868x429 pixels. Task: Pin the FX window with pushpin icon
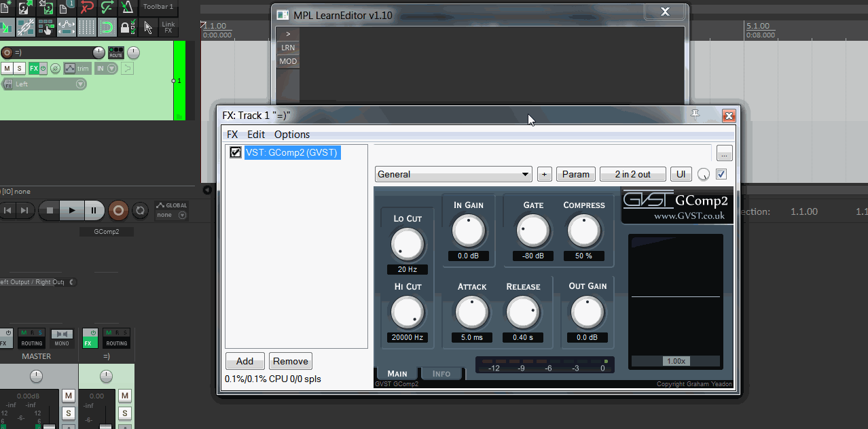695,116
